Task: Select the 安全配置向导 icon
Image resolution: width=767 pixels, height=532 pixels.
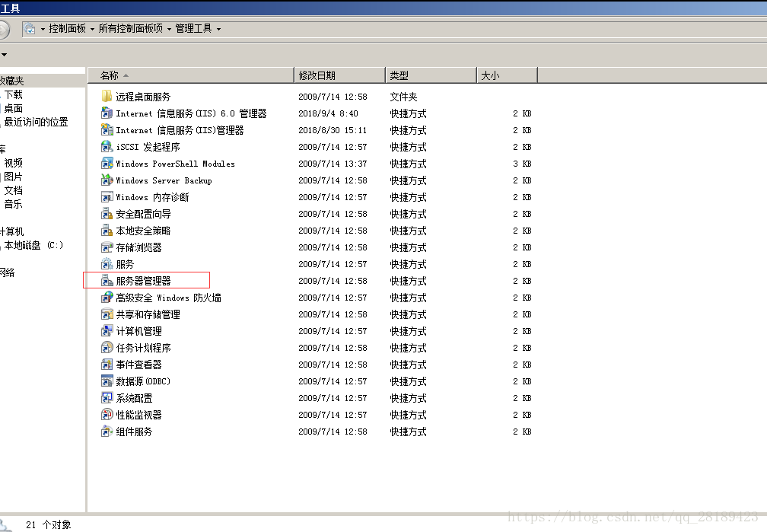Action: (x=107, y=213)
